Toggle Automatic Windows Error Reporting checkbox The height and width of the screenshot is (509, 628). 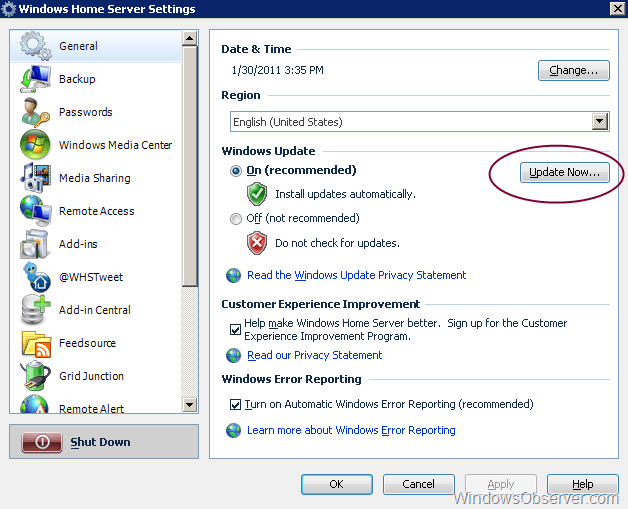coord(236,404)
